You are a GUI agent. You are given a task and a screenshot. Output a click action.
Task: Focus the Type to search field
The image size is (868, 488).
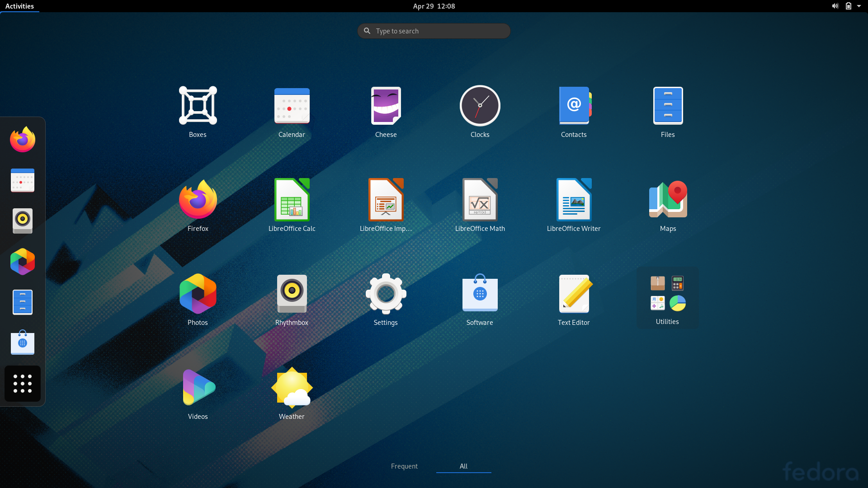[x=434, y=31]
